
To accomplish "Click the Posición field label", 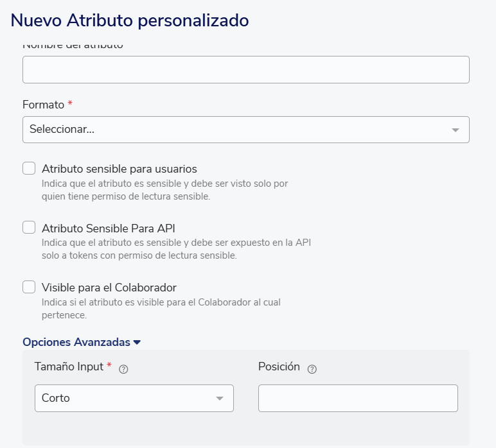I will pyautogui.click(x=279, y=367).
